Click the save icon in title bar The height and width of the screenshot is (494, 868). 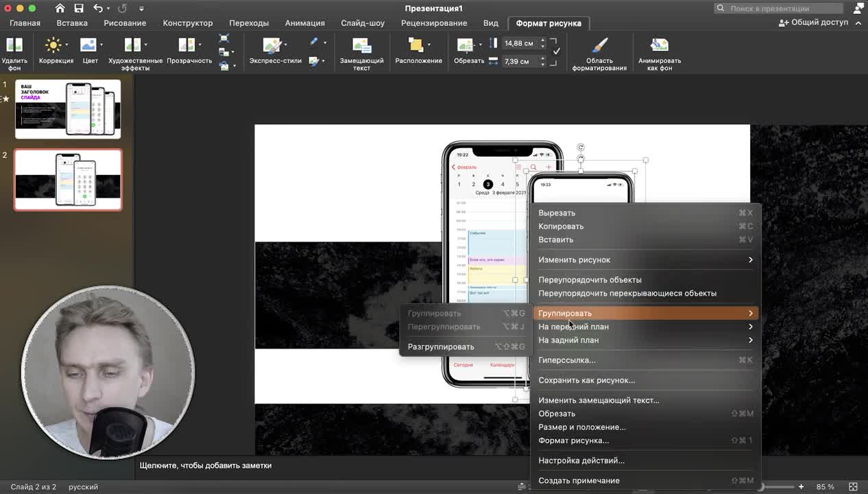(x=78, y=8)
